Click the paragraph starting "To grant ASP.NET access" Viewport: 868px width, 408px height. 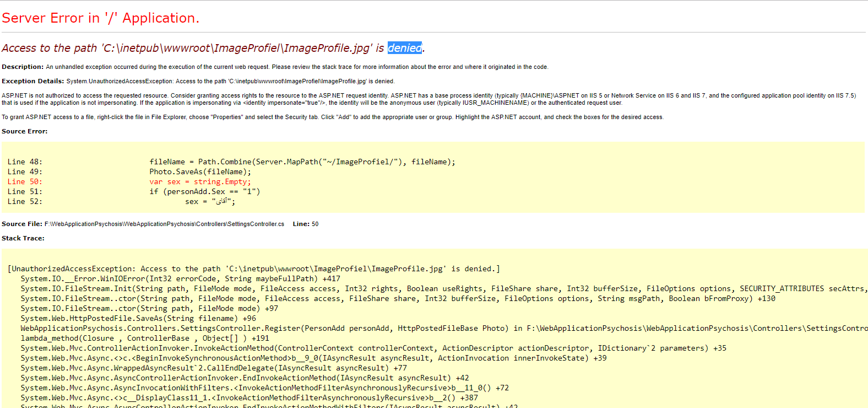[332, 117]
